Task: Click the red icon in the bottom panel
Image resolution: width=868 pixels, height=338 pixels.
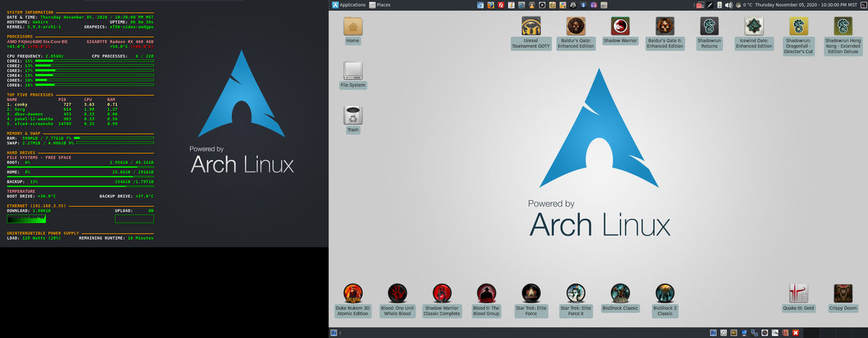Action: click(795, 333)
